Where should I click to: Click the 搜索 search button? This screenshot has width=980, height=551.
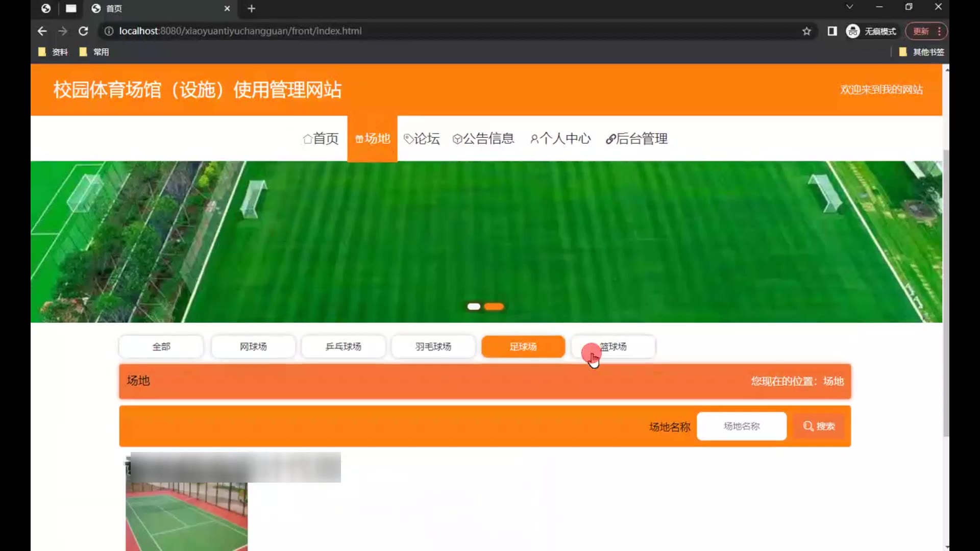pyautogui.click(x=819, y=426)
